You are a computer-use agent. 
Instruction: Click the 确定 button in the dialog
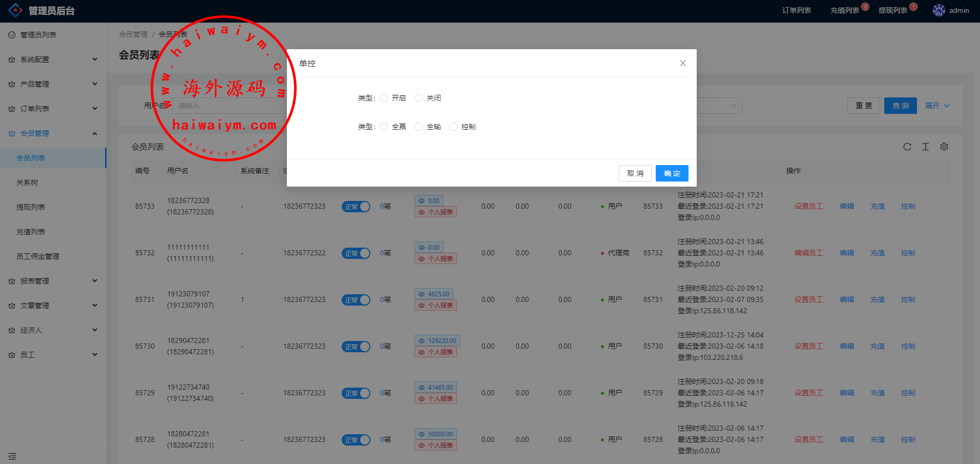pos(672,173)
